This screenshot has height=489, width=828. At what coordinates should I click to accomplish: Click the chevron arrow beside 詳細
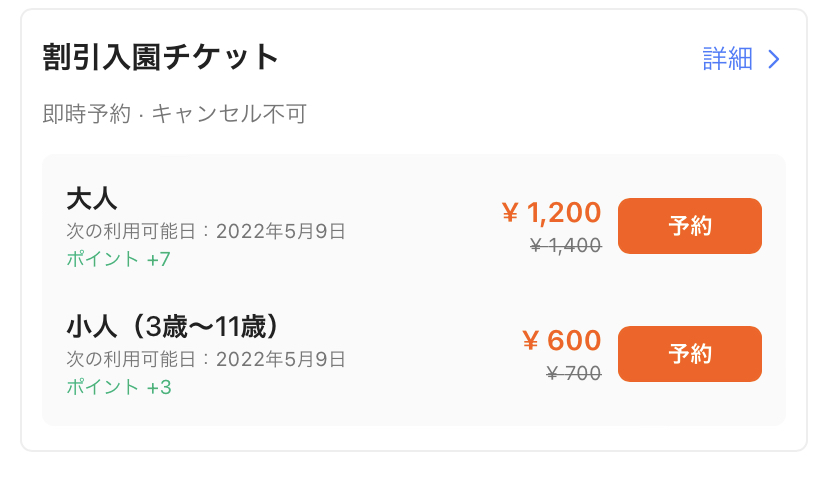point(774,59)
